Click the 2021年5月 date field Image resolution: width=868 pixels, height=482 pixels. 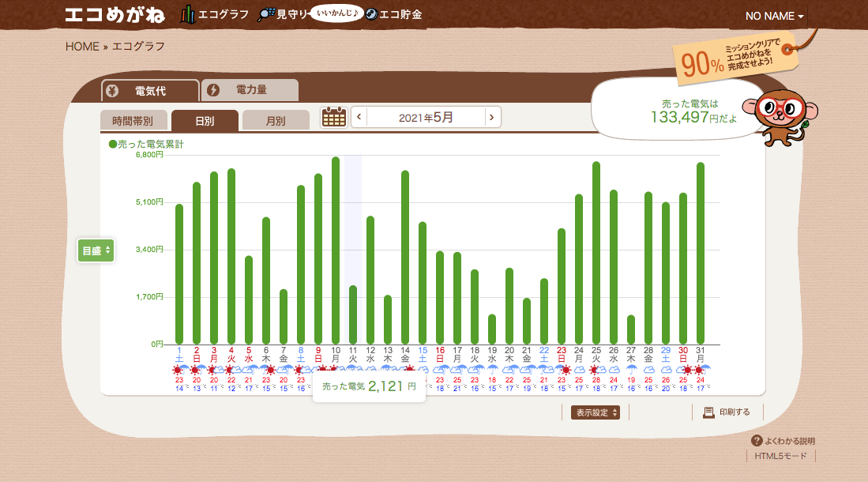point(426,118)
